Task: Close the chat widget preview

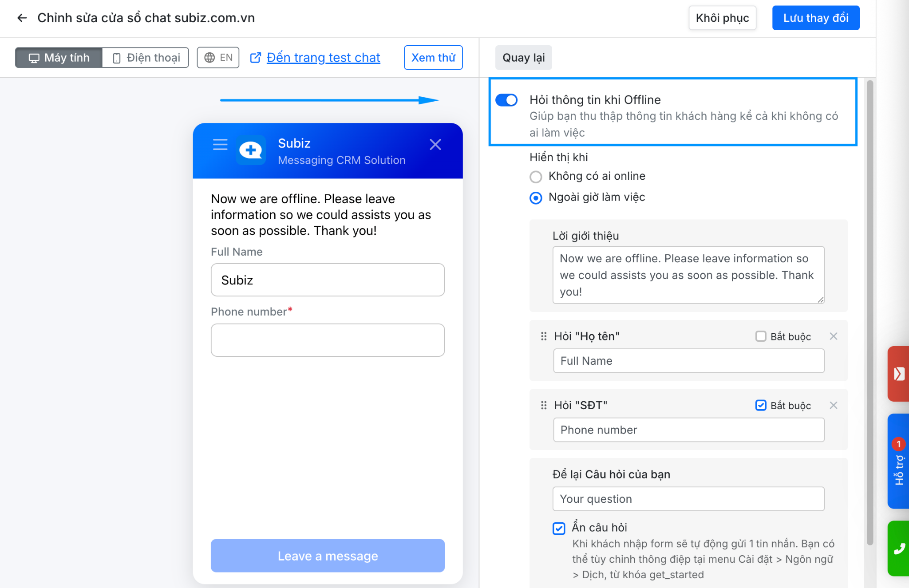Action: (x=435, y=145)
